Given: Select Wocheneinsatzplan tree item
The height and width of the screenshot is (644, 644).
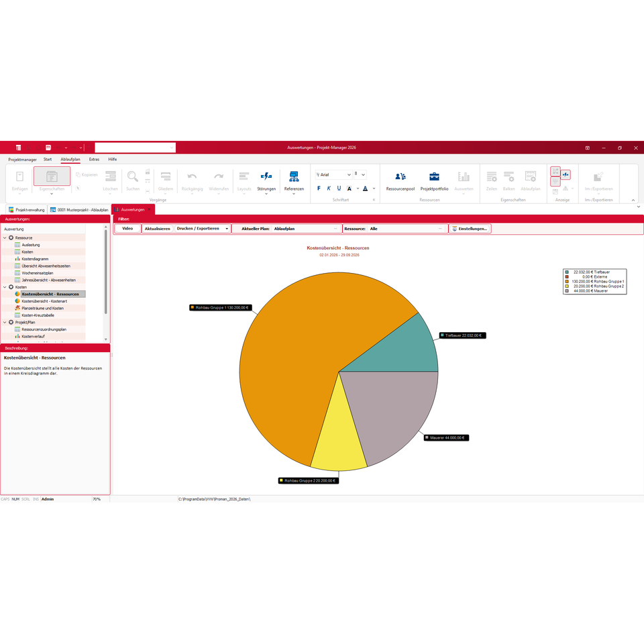Looking at the screenshot, I should pos(37,273).
